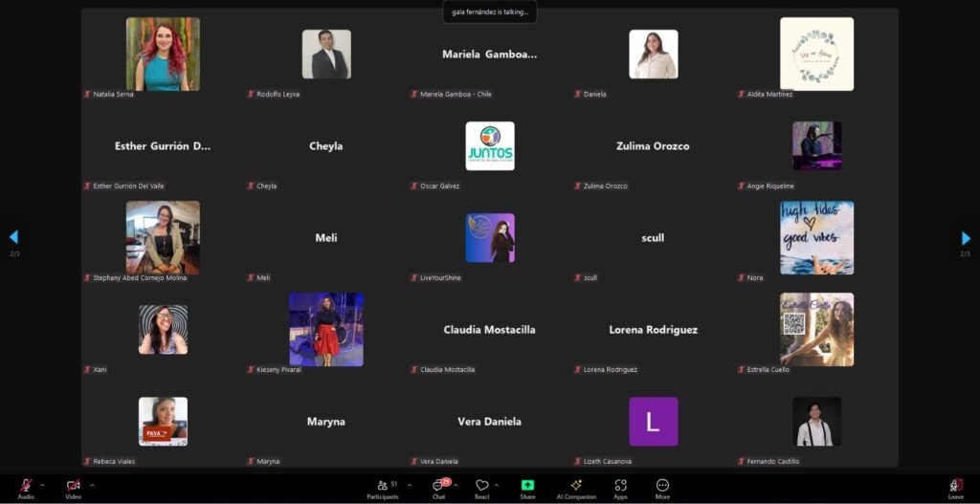Screen dimensions: 980x504
Task: Open the More options menu
Action: click(x=662, y=489)
